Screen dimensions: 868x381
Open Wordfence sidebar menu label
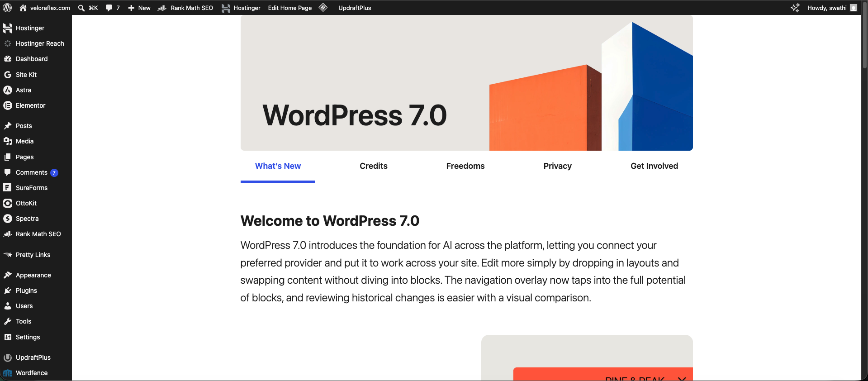(32, 373)
